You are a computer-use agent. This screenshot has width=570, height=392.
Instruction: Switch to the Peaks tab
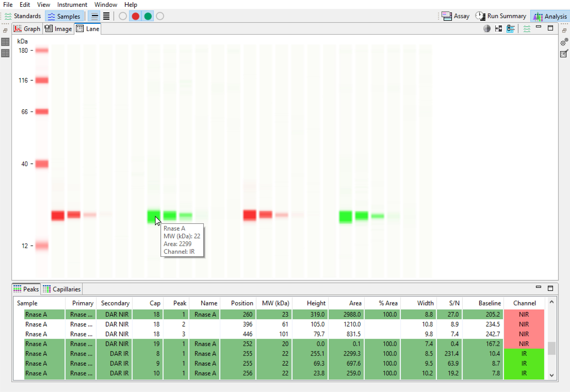[x=26, y=289]
